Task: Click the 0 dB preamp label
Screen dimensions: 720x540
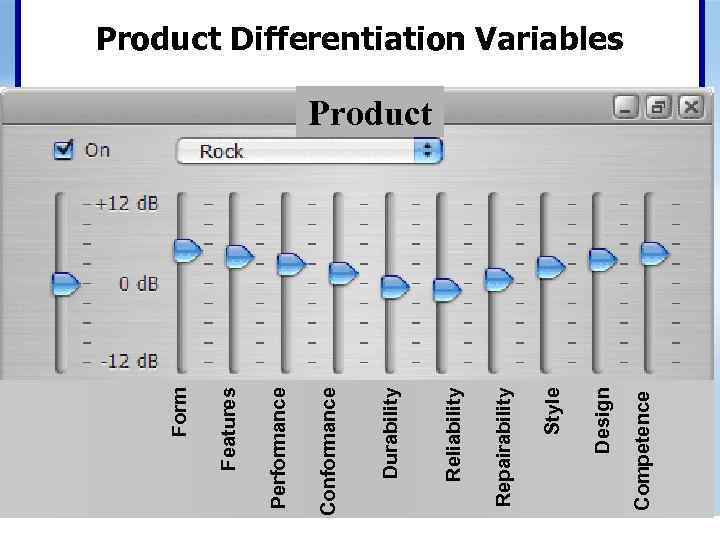Action: tap(138, 284)
